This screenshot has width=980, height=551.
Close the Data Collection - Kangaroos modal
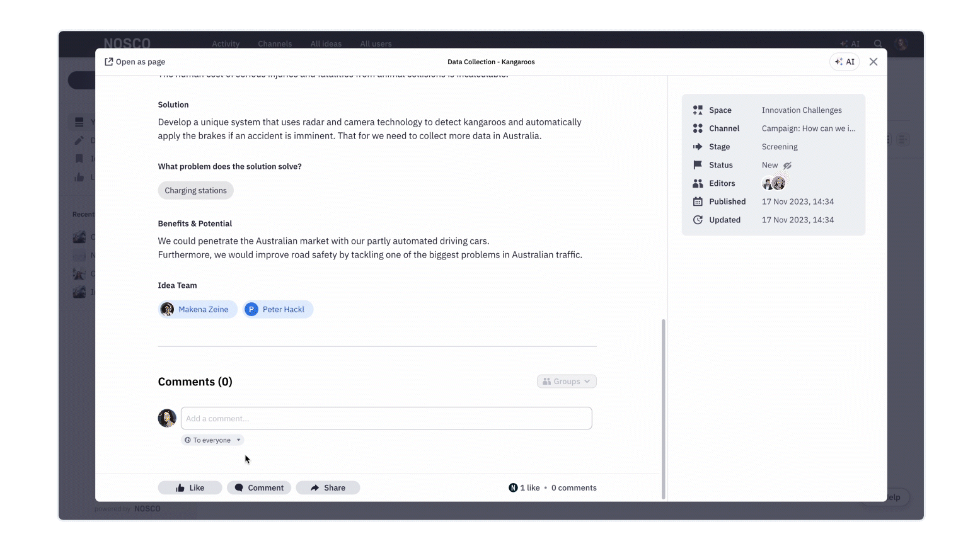click(x=873, y=62)
